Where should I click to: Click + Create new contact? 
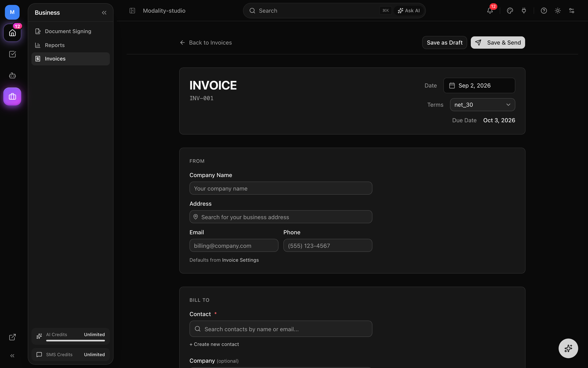coord(214,344)
